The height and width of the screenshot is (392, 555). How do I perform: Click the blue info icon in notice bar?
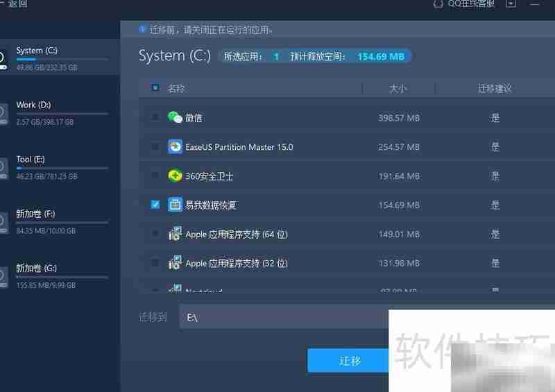click(142, 29)
